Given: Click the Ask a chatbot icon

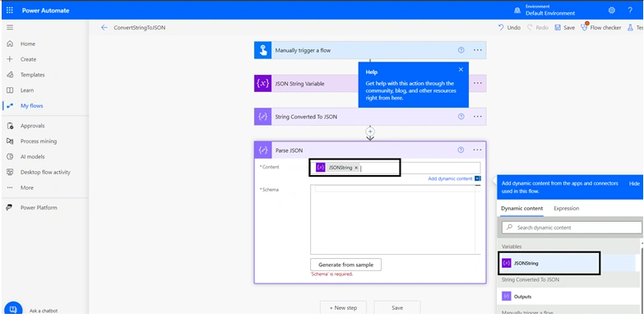Looking at the screenshot, I should coord(12,309).
